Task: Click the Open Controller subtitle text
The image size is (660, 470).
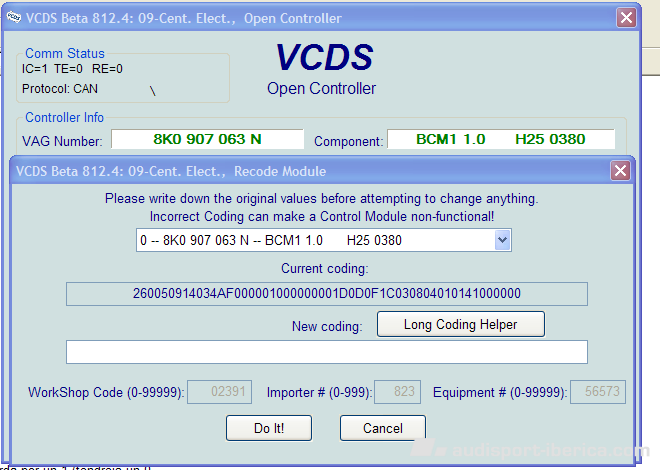Action: click(x=321, y=88)
